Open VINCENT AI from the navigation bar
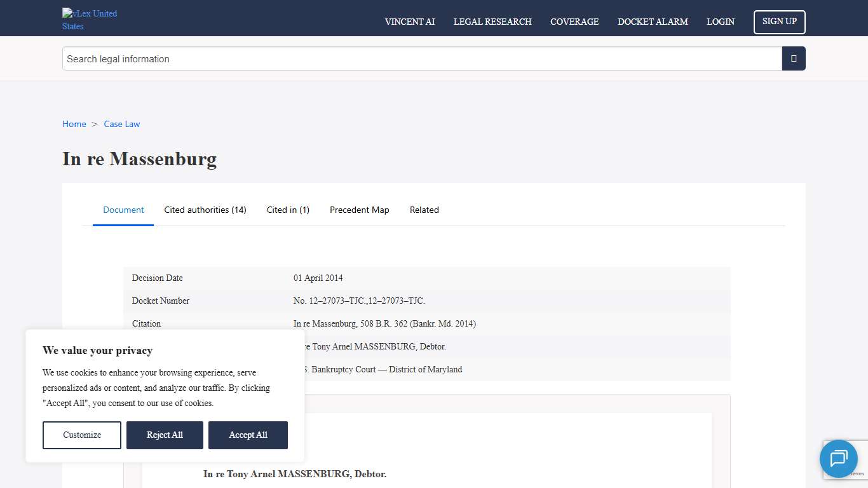The height and width of the screenshot is (488, 868). 409,22
